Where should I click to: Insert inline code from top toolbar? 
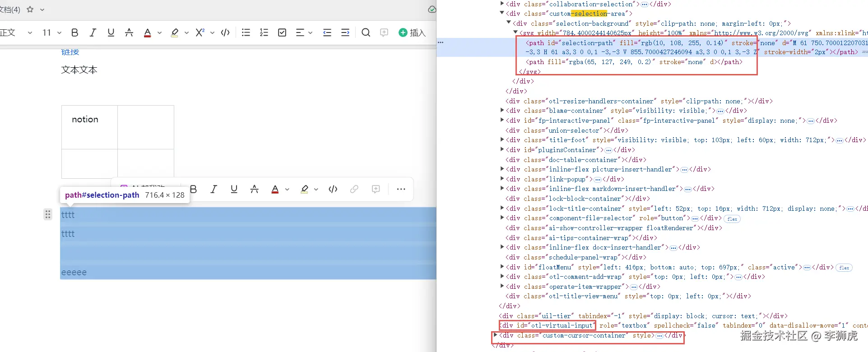pos(226,32)
